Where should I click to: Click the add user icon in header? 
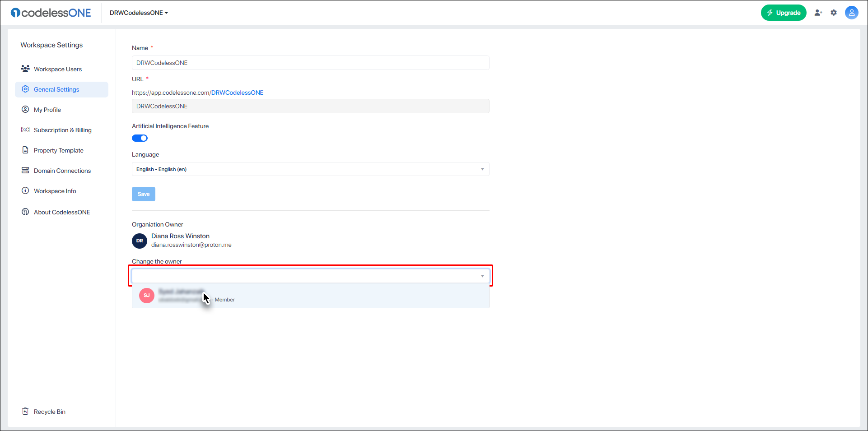coord(818,13)
